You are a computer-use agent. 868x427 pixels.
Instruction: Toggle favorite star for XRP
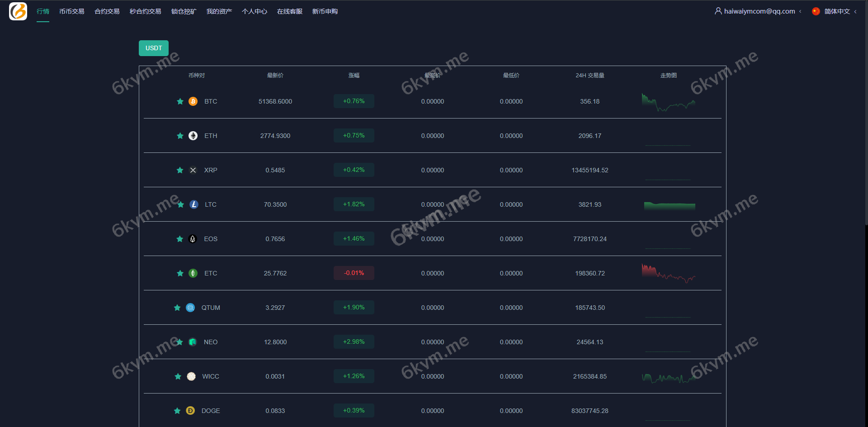point(180,170)
